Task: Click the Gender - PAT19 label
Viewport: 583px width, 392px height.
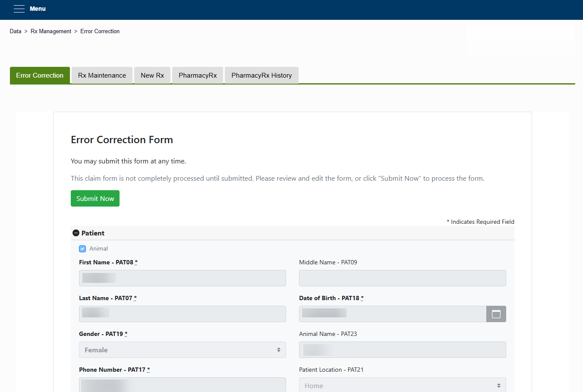Action: 103,334
